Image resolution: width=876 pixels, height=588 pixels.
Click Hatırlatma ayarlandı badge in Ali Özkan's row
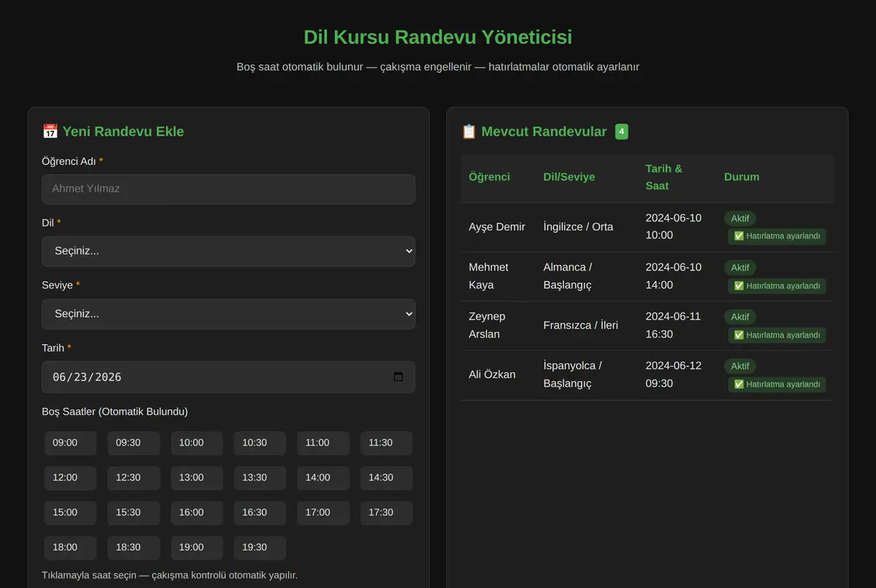[777, 384]
